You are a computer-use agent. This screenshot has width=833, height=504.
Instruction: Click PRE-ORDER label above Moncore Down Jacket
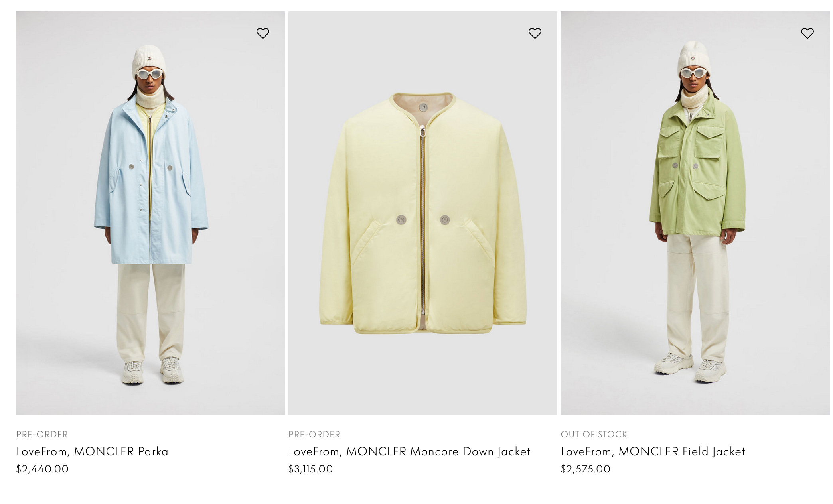click(314, 434)
